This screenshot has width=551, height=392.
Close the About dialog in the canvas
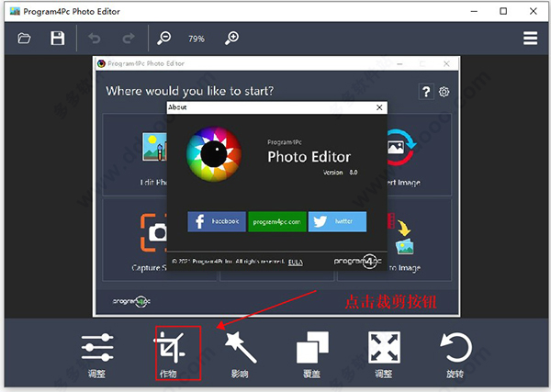[x=379, y=107]
